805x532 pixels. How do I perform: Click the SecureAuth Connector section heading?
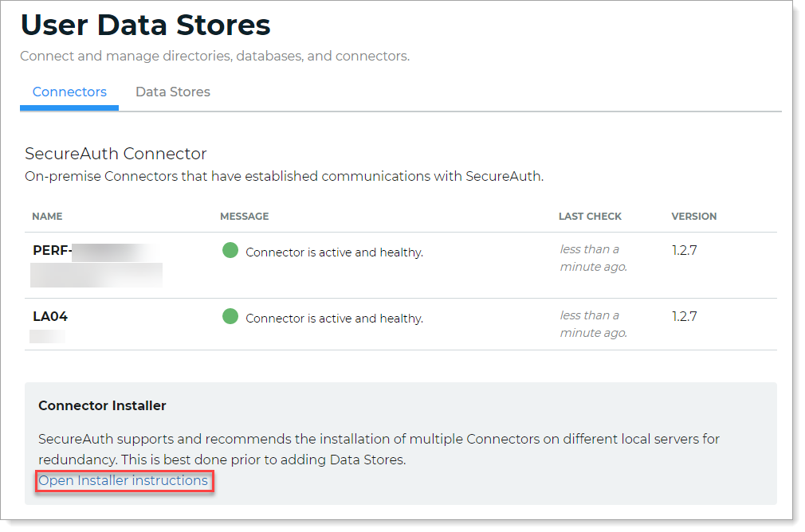point(114,153)
